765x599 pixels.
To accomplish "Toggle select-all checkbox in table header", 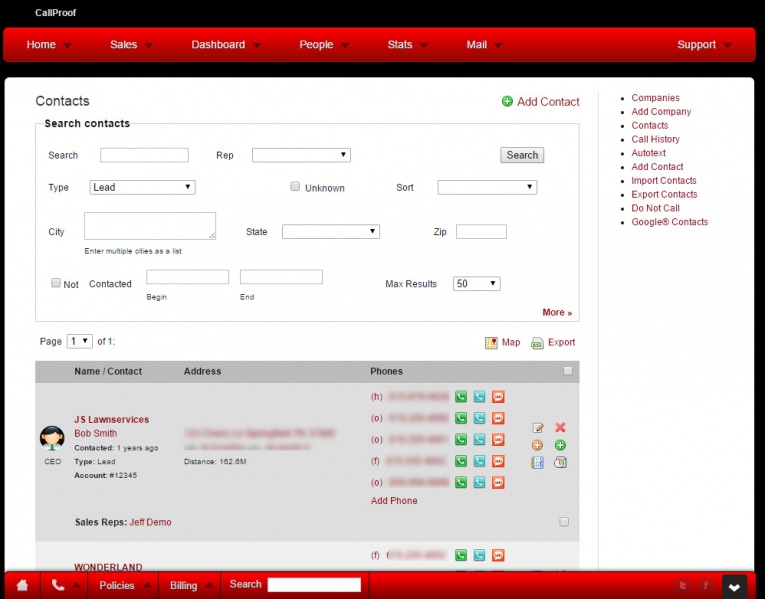I will pyautogui.click(x=568, y=371).
